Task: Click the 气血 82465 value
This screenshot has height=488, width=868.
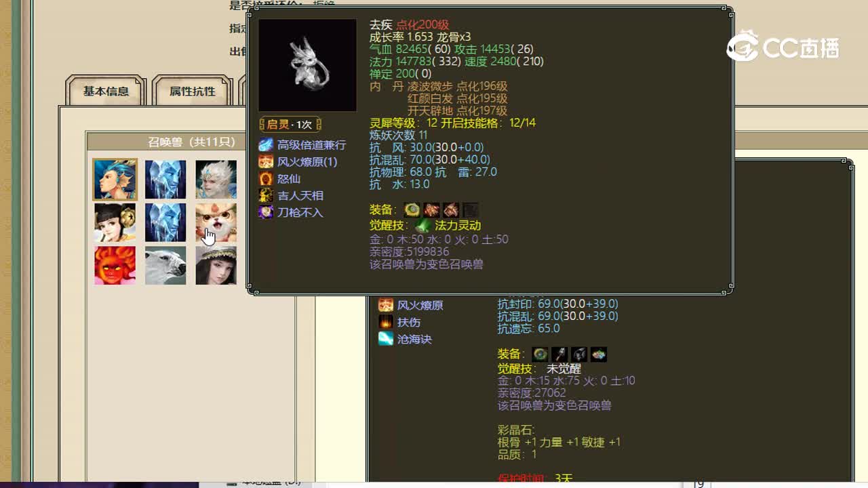Action: coord(410,49)
